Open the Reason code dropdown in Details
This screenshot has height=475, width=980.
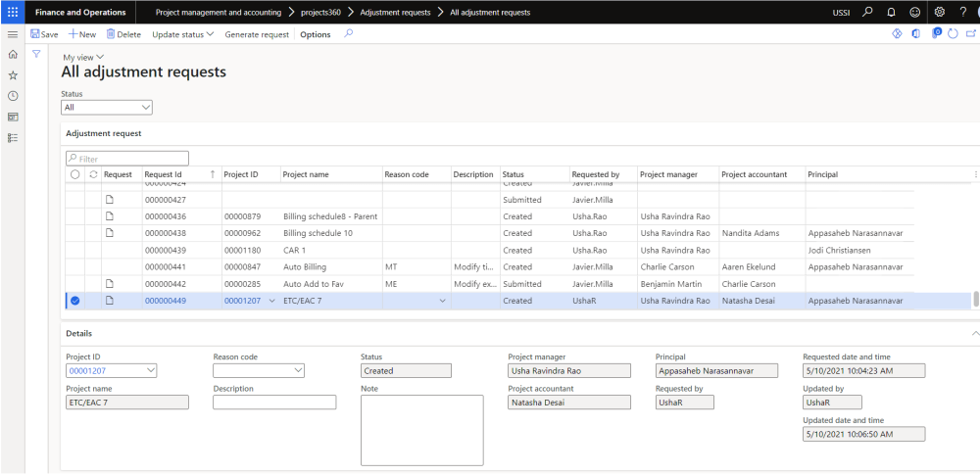coord(259,371)
